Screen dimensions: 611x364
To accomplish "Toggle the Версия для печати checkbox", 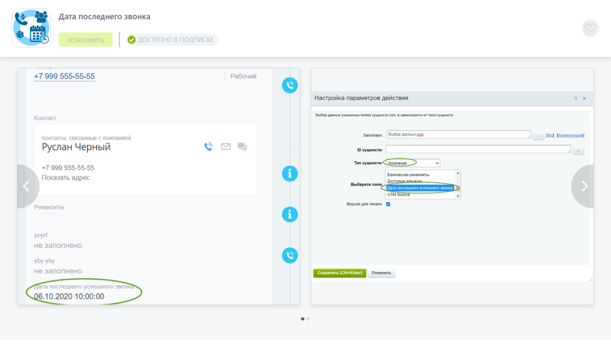I will (x=388, y=204).
